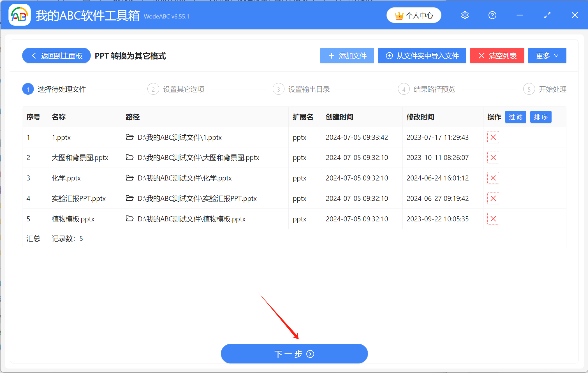
Task: Return via 返回到主面板 button
Action: pyautogui.click(x=56, y=55)
